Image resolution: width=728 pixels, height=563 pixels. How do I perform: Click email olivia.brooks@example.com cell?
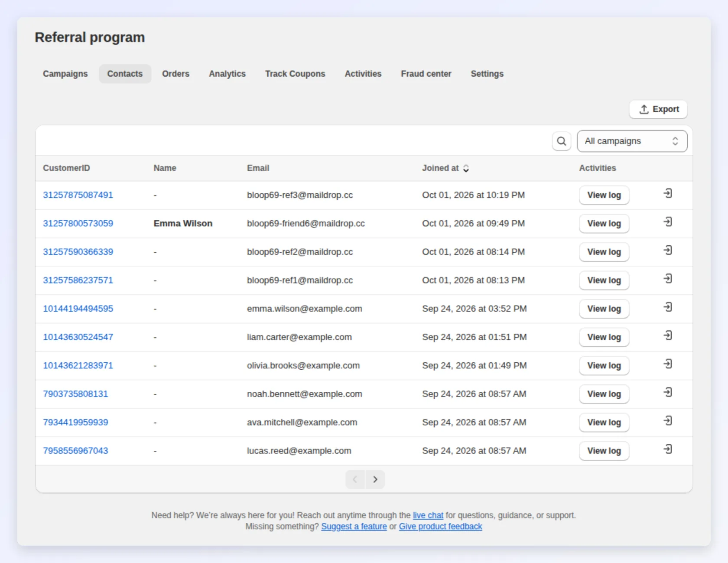pos(303,365)
